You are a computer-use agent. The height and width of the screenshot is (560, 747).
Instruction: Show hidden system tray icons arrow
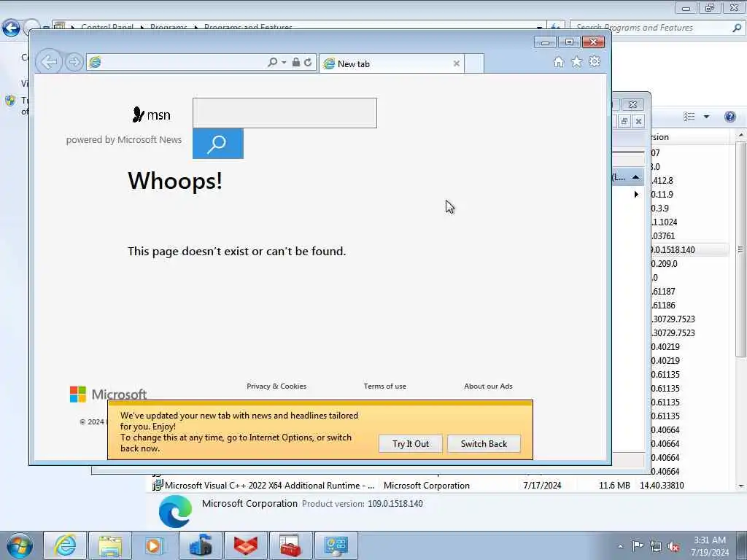[620, 546]
